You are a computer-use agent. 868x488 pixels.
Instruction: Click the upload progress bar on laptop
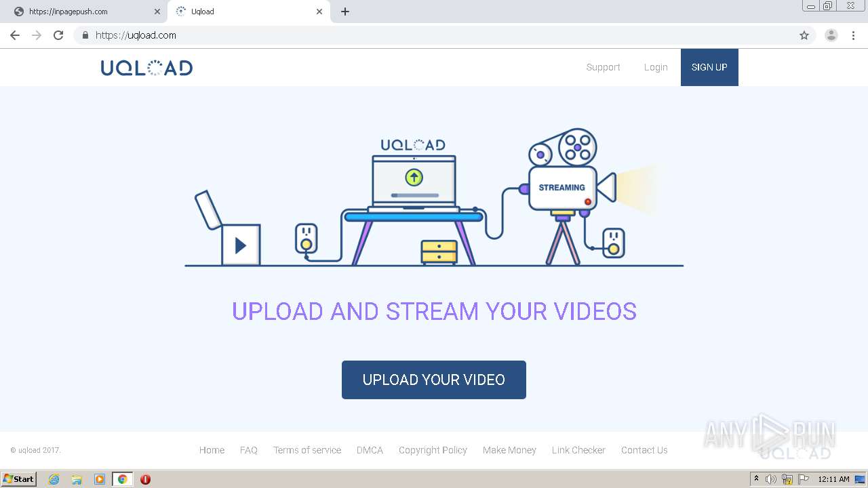414,196
